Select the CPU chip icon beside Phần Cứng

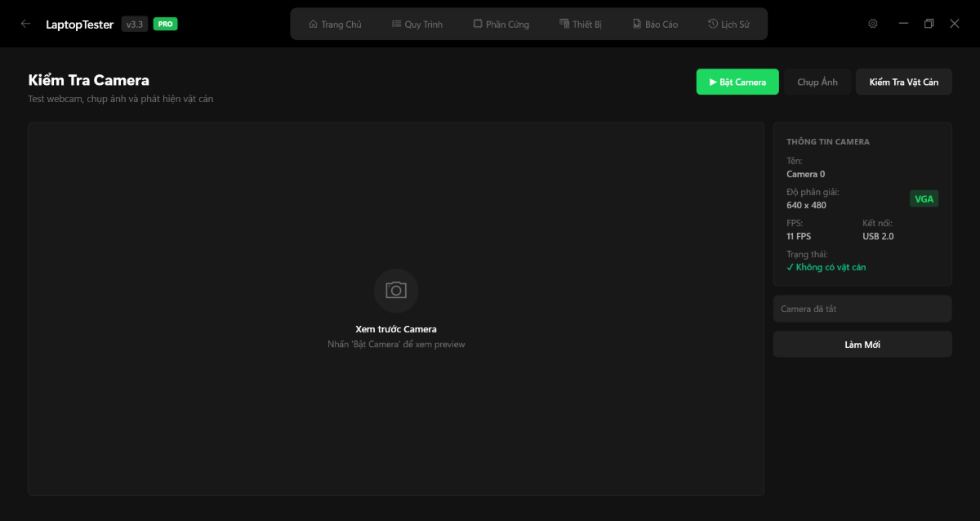point(479,24)
